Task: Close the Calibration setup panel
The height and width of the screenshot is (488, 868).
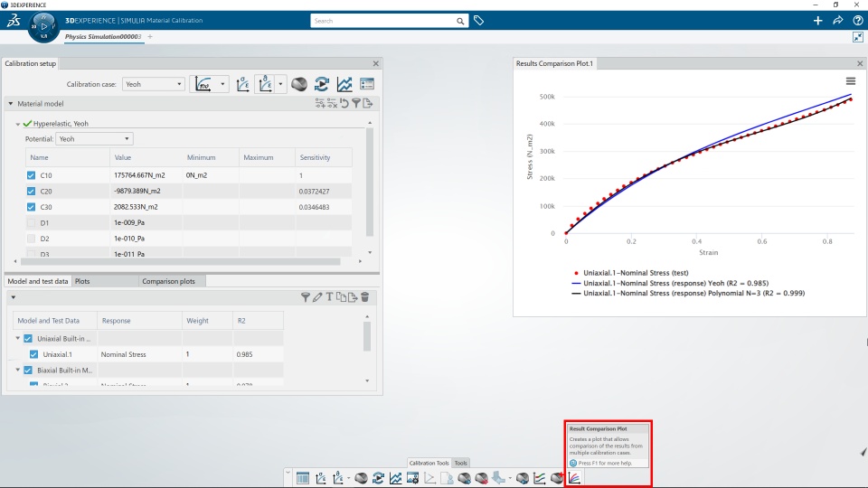Action: click(376, 63)
